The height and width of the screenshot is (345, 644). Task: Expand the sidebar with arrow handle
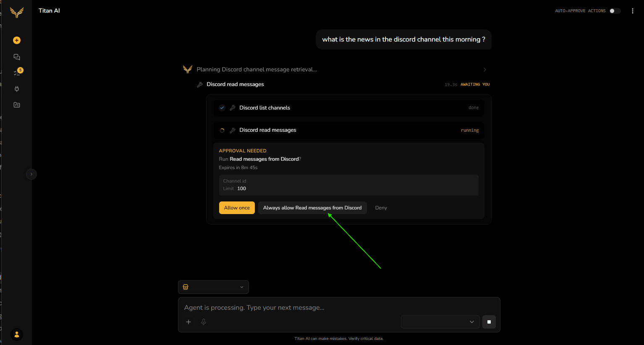pos(31,174)
